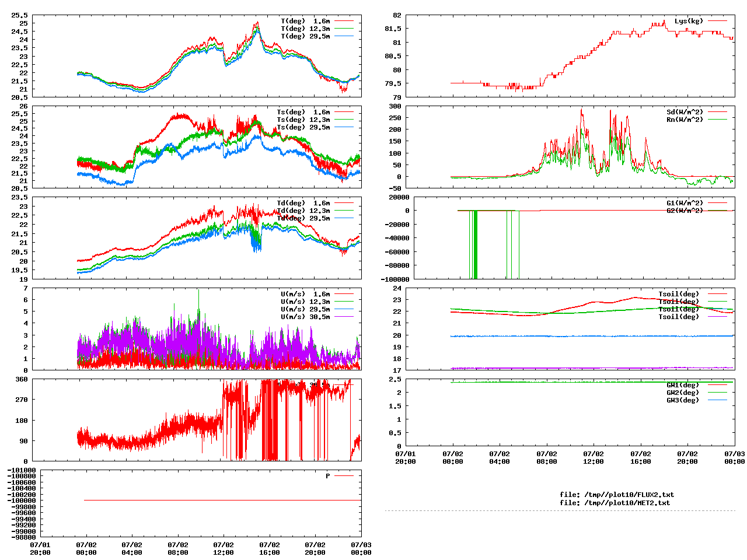747x560 pixels.
Task: Select the Ts(deg) 12.3m legend label
Action: (303, 120)
